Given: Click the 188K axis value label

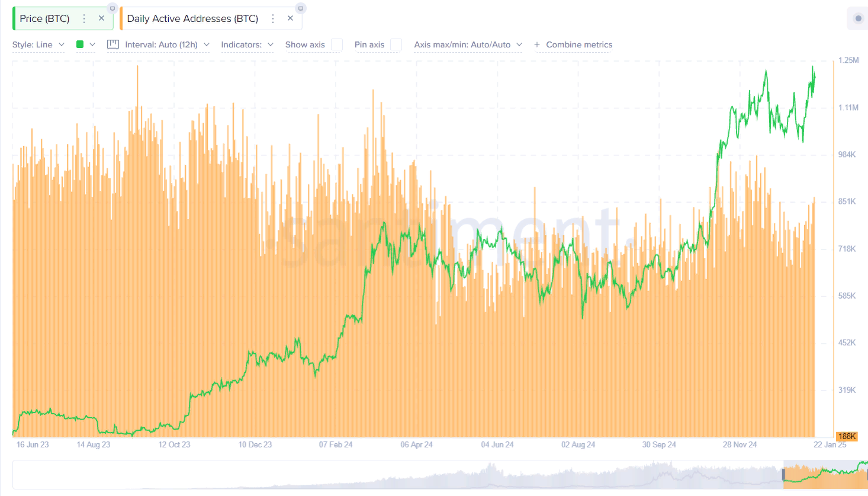Looking at the screenshot, I should [847, 436].
